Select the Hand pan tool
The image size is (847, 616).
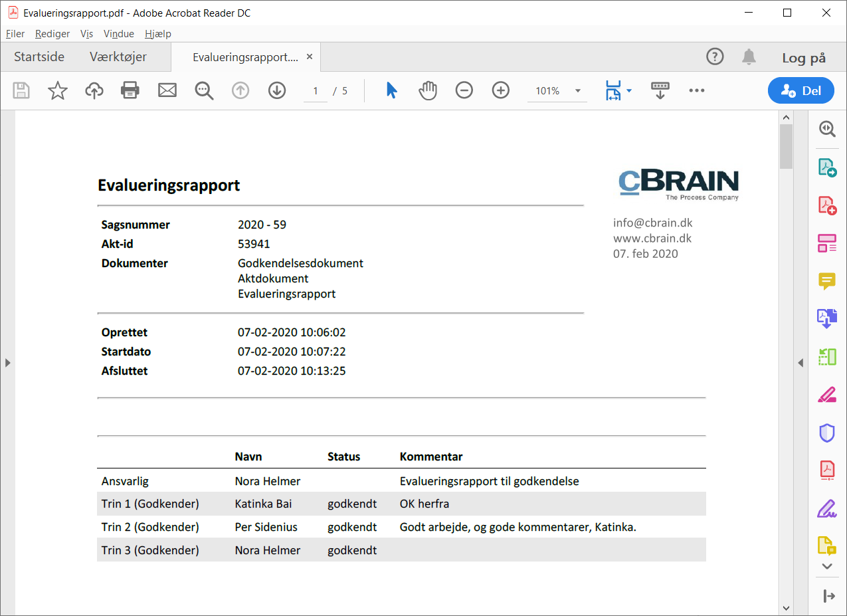(x=428, y=90)
